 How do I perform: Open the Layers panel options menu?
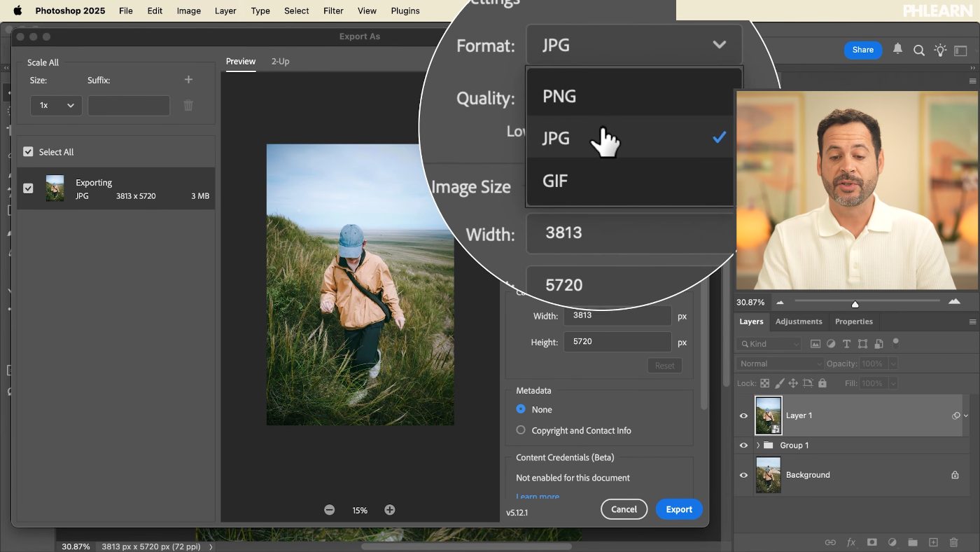(972, 322)
